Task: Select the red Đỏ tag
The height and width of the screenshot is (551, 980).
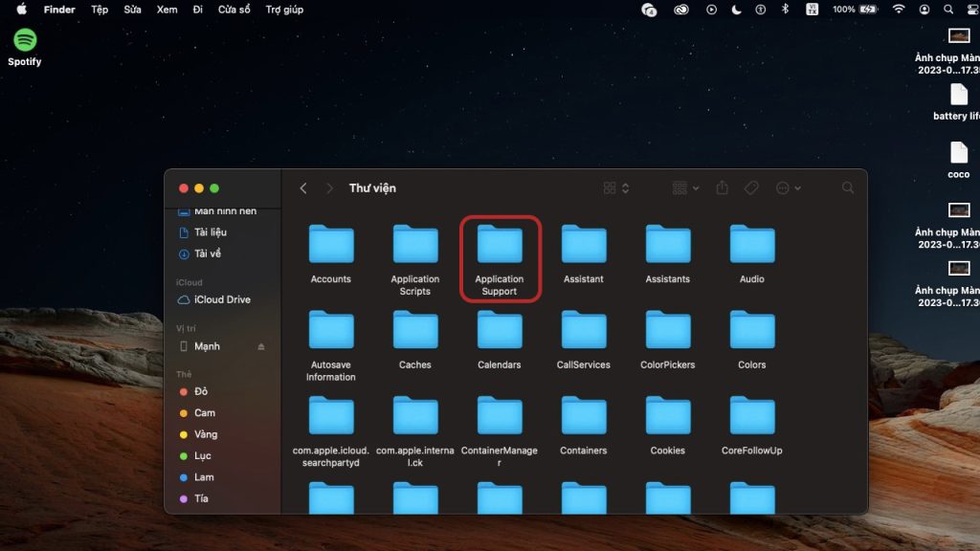Action: pos(201,391)
